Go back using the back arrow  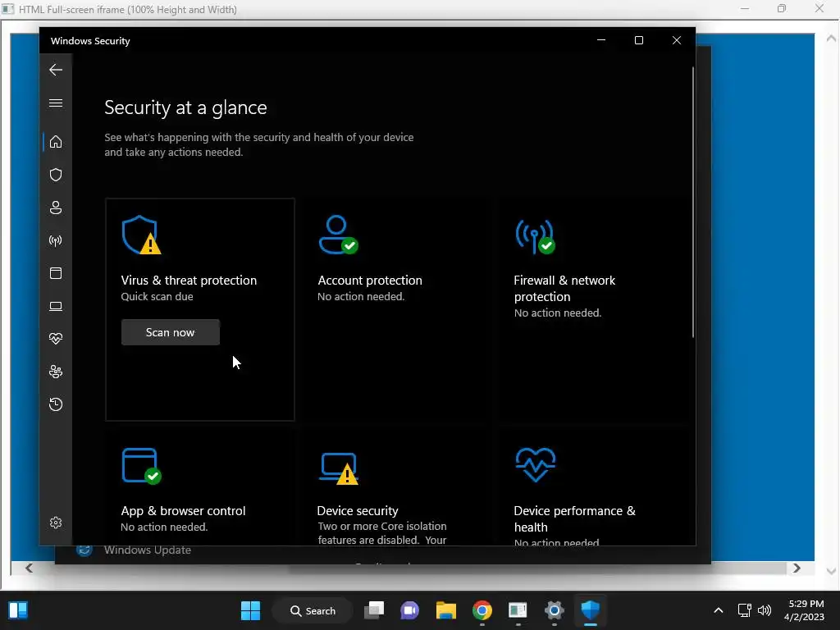[x=56, y=70]
